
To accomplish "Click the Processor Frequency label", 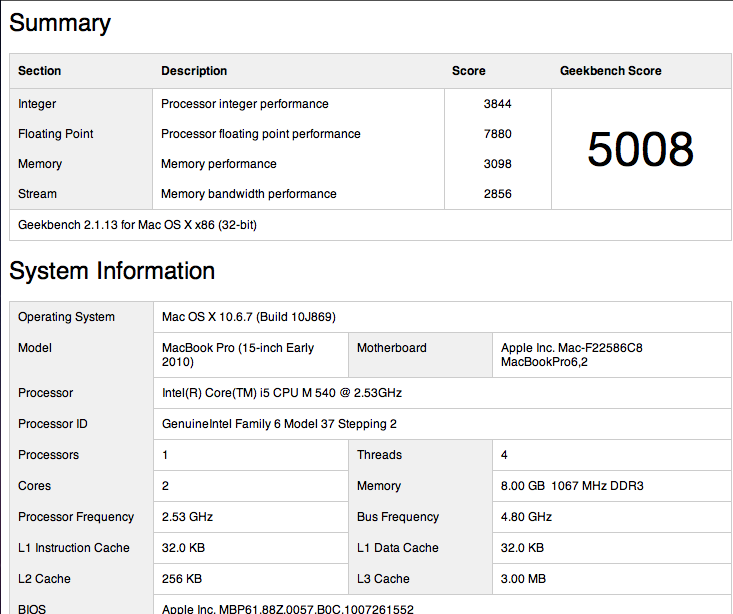I will [76, 517].
